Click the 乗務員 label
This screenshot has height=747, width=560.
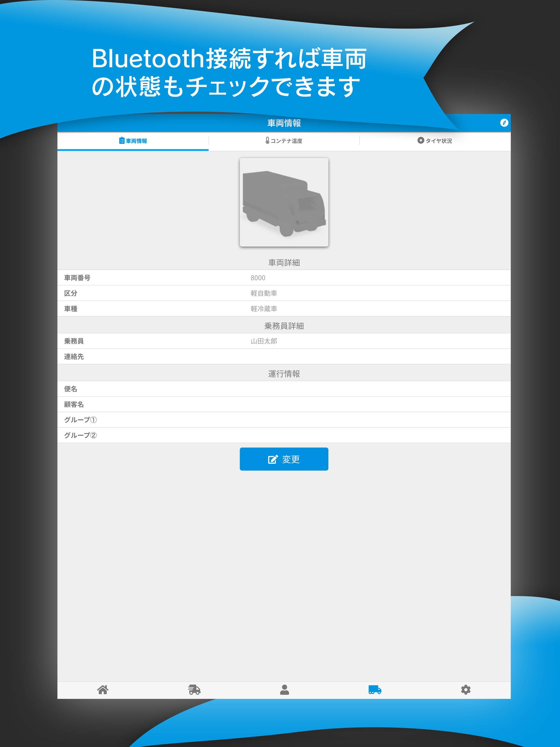[x=74, y=342]
